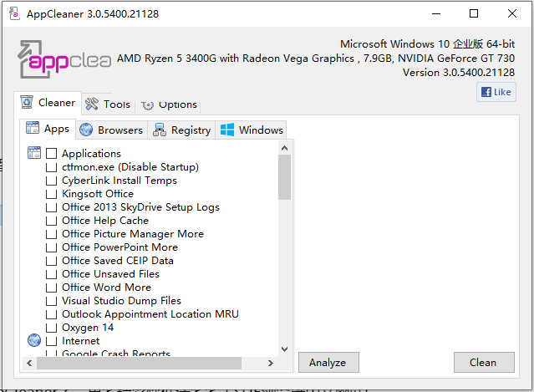Click the Tools wrench icon

click(x=92, y=104)
